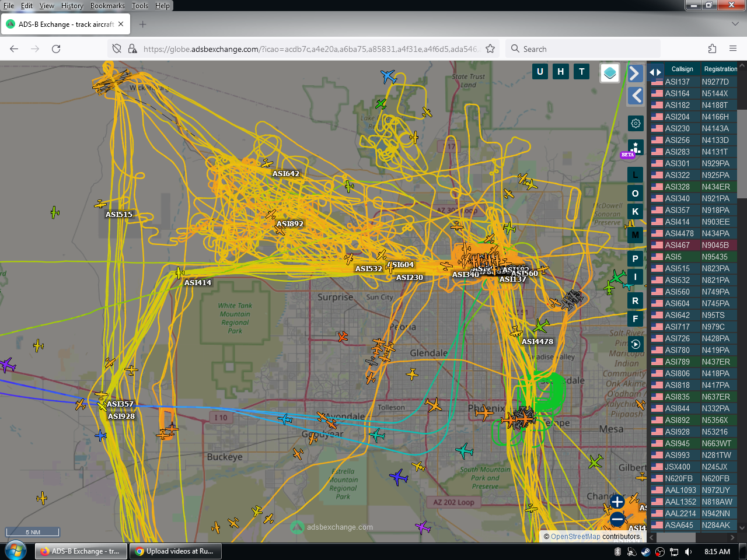Viewport: 747px width, 560px height.
Task: Sort table by Registration column header
Action: click(x=720, y=69)
